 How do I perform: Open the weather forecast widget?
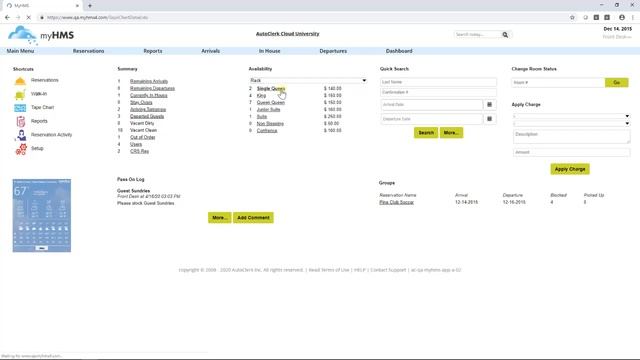click(x=42, y=216)
